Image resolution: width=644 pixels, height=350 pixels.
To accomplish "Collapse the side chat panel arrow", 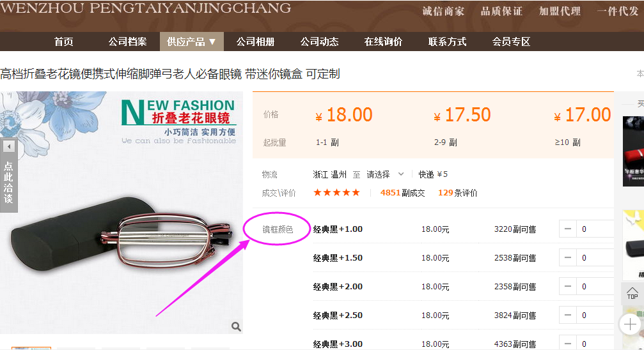I will tap(8, 146).
